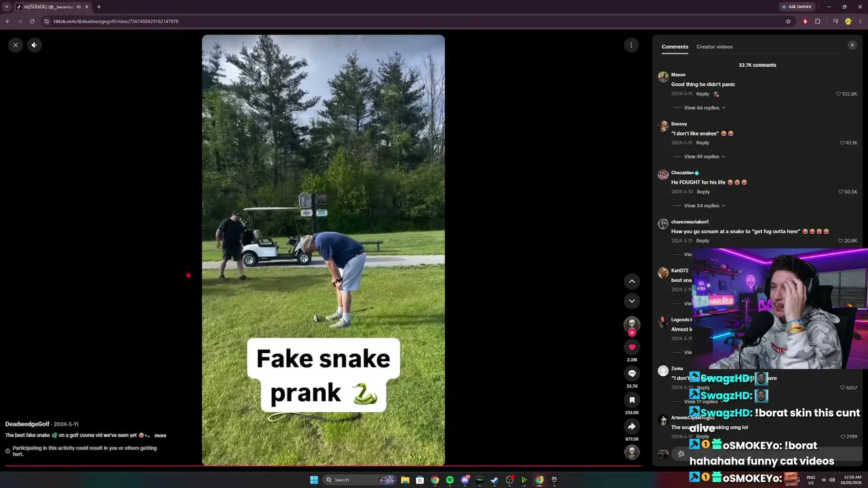Viewport: 868px width, 488px height.
Task: Go to the previous video
Action: tap(632, 281)
